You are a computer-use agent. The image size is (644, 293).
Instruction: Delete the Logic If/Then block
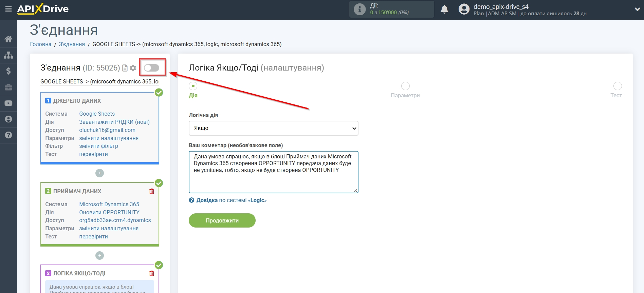[x=152, y=273]
